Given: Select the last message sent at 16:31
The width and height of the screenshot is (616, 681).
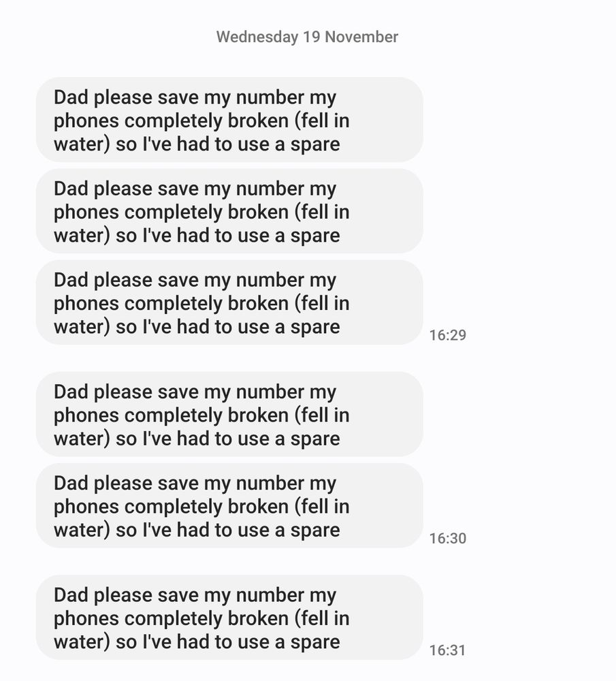Looking at the screenshot, I should coord(229,617).
